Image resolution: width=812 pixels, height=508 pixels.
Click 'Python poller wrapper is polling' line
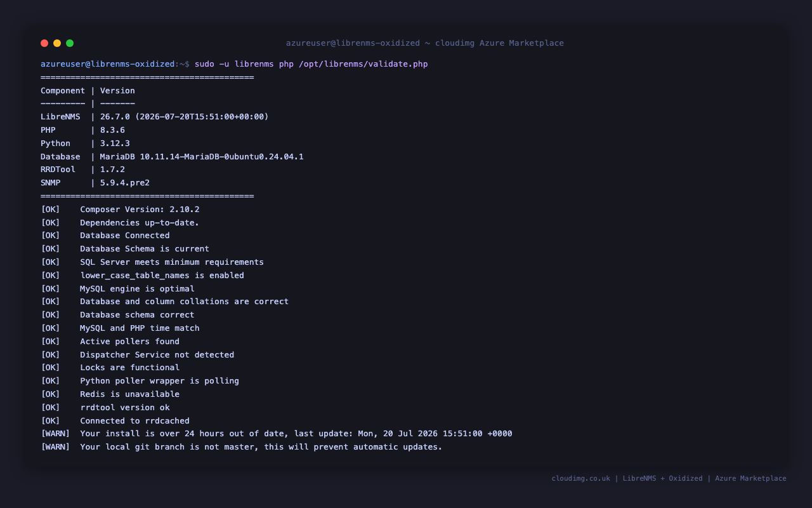click(x=140, y=381)
